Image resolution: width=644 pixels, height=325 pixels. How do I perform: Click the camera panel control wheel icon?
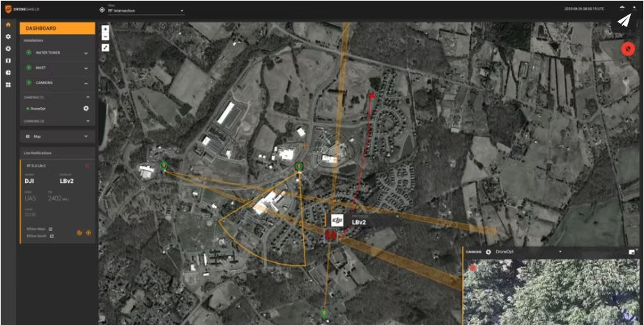(489, 252)
